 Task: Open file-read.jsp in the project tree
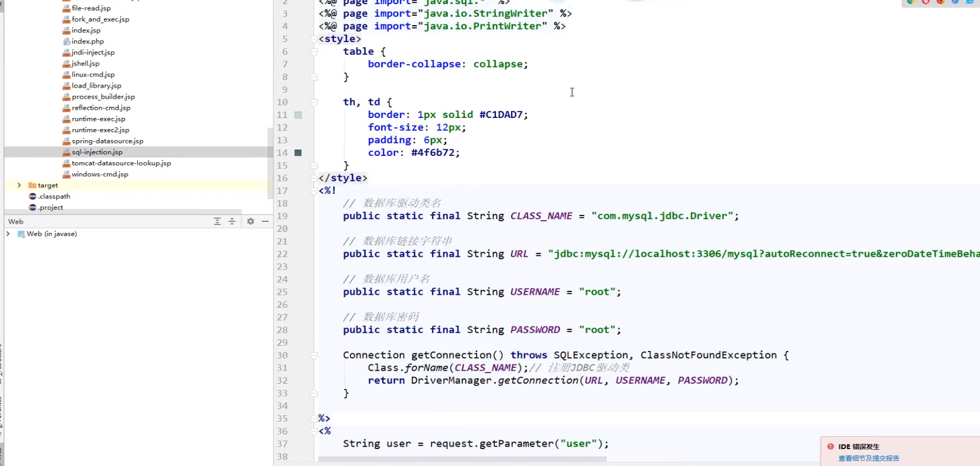tap(91, 8)
